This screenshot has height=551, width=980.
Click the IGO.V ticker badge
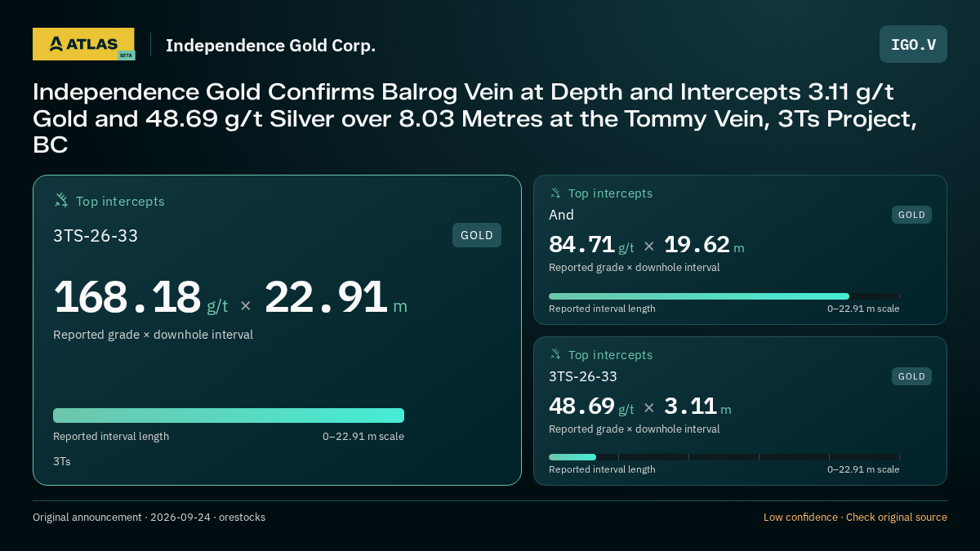(x=913, y=44)
